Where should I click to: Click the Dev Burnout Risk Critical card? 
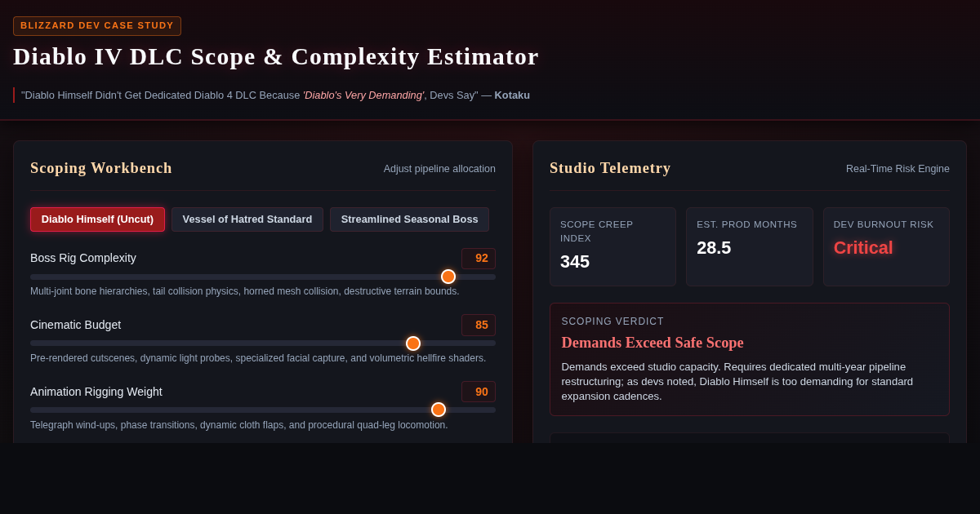(886, 246)
